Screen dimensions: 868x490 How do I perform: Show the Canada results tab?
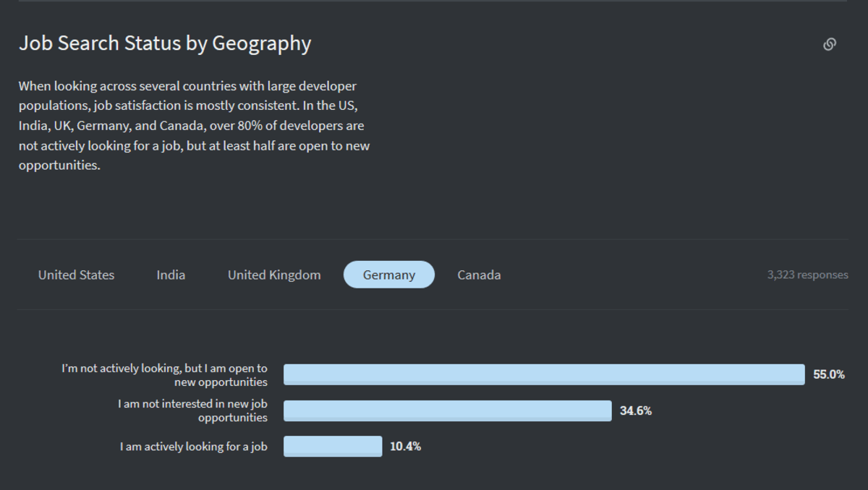479,275
